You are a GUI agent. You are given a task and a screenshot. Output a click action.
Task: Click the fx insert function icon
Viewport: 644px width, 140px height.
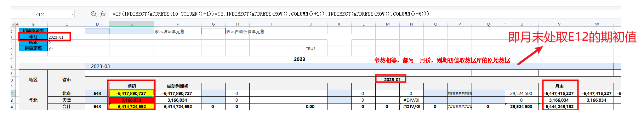pyautogui.click(x=103, y=14)
